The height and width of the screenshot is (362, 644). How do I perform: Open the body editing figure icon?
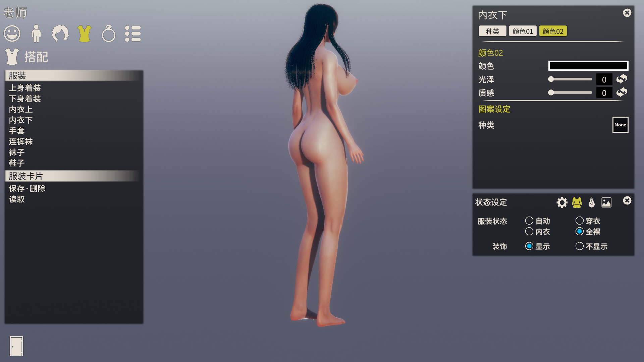[36, 34]
